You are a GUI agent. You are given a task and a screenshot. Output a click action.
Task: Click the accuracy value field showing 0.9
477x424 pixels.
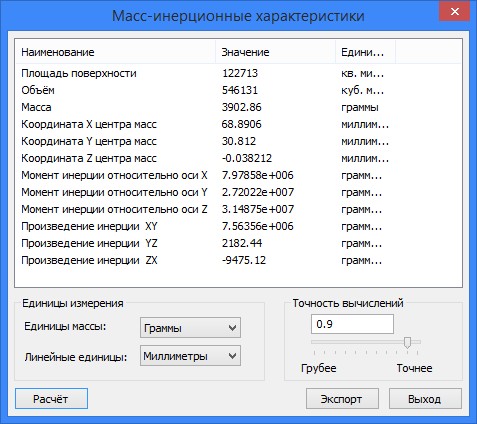click(x=352, y=324)
